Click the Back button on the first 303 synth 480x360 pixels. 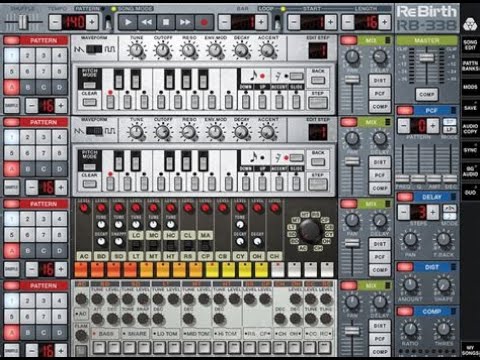coord(318,80)
